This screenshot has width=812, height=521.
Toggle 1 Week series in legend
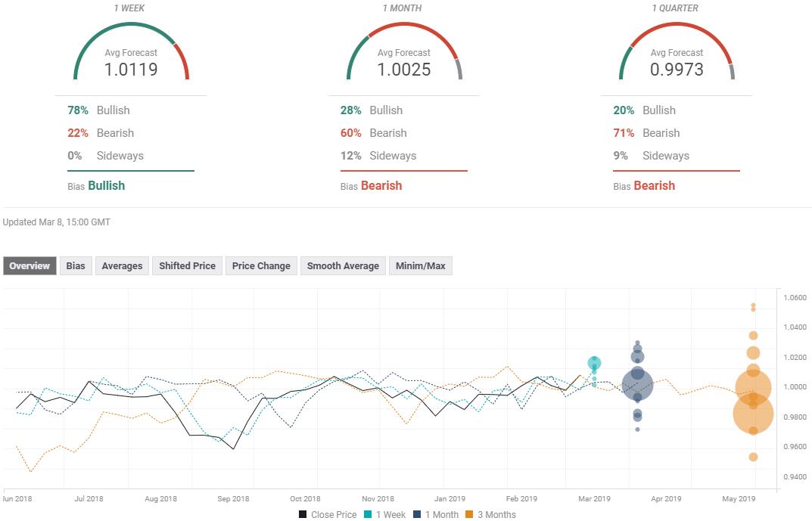click(384, 515)
